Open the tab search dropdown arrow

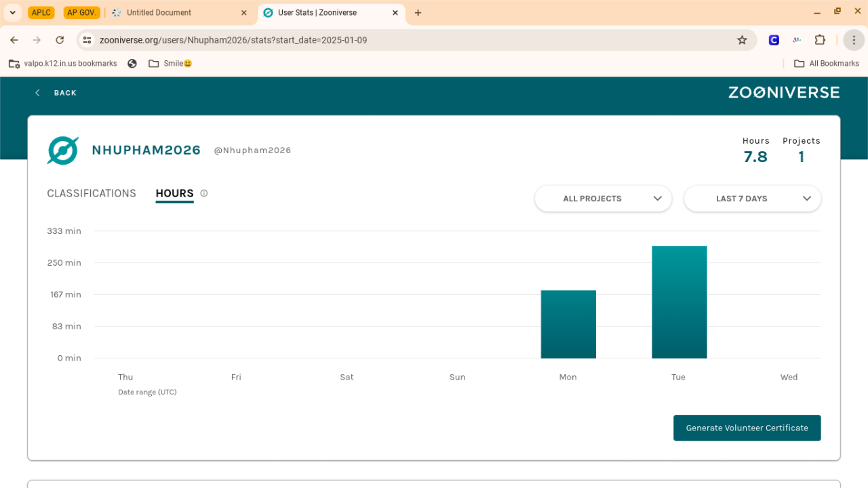(x=12, y=12)
